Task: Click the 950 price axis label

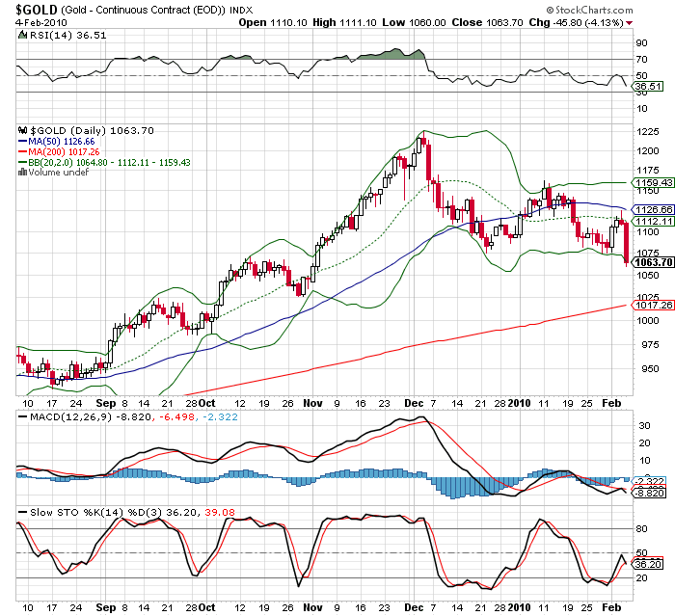Action: point(650,368)
